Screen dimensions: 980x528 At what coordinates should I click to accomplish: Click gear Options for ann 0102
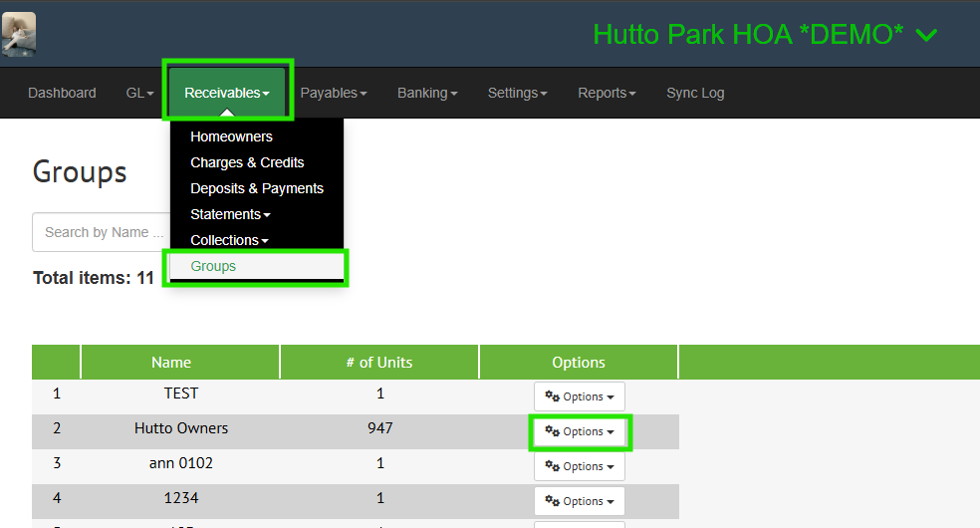[x=579, y=466]
